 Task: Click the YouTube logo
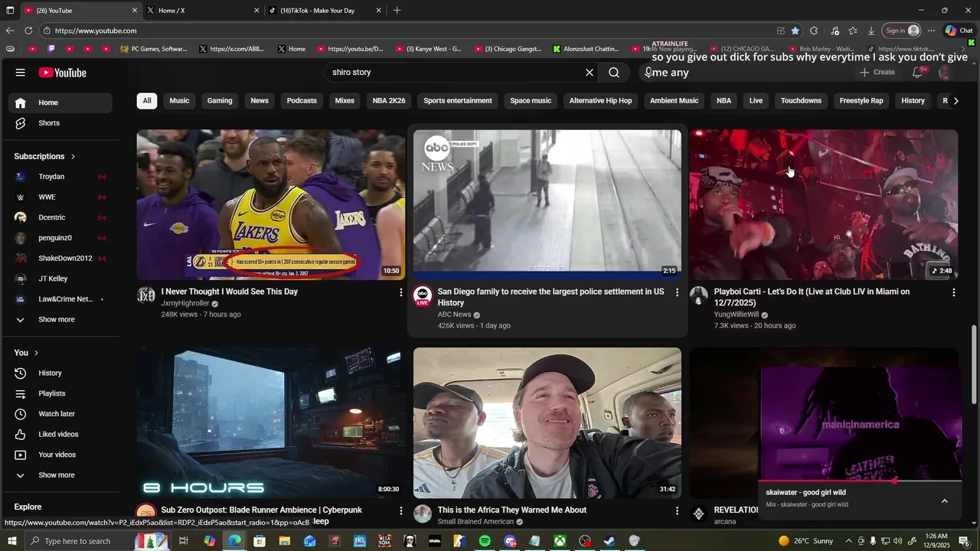[63, 73]
